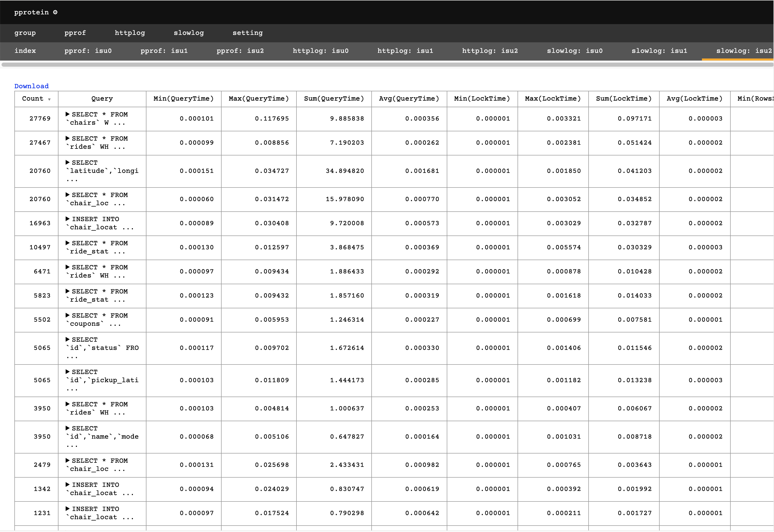Click the Max(QueryTime) value 0.117695
Viewport: 774px width, 532px height.
coord(272,119)
